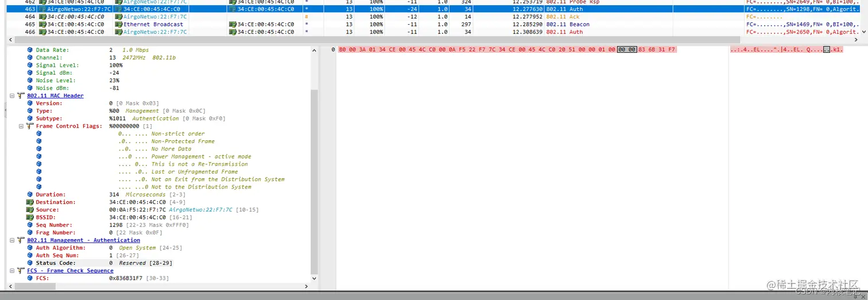
Task: Collapse the FCS - Frame Check Sequence node
Action: [12, 271]
